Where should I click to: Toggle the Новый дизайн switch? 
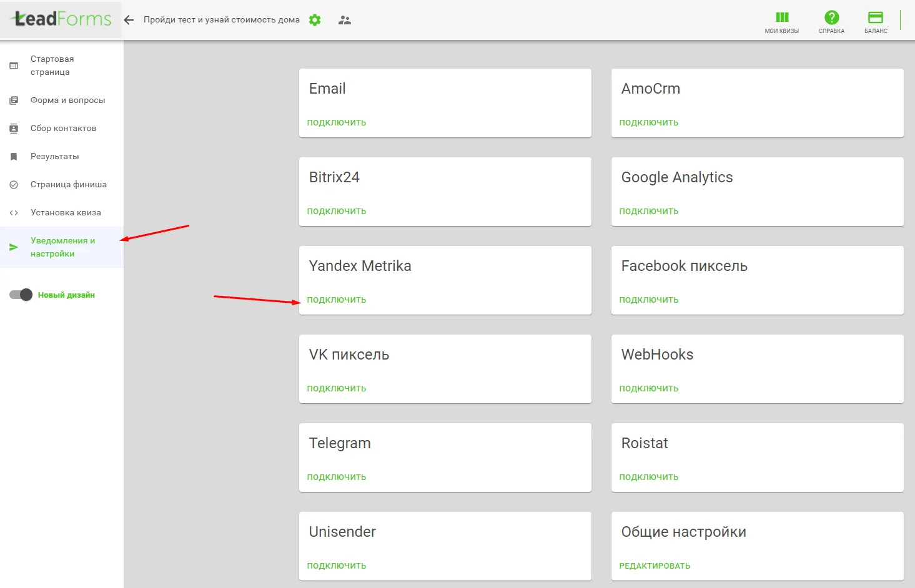(x=21, y=295)
